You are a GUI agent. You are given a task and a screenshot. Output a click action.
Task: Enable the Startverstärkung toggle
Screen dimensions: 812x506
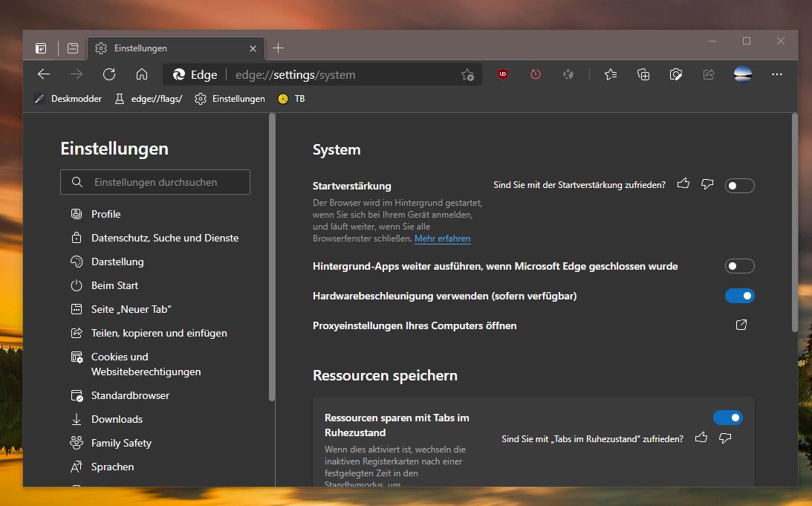[x=739, y=186]
